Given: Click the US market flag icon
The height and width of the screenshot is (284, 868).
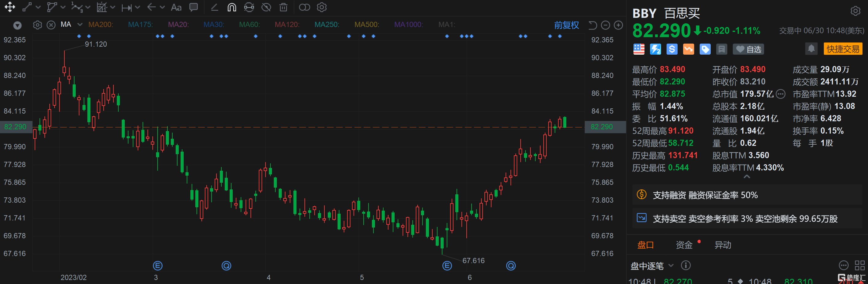Looking at the screenshot, I should 639,49.
